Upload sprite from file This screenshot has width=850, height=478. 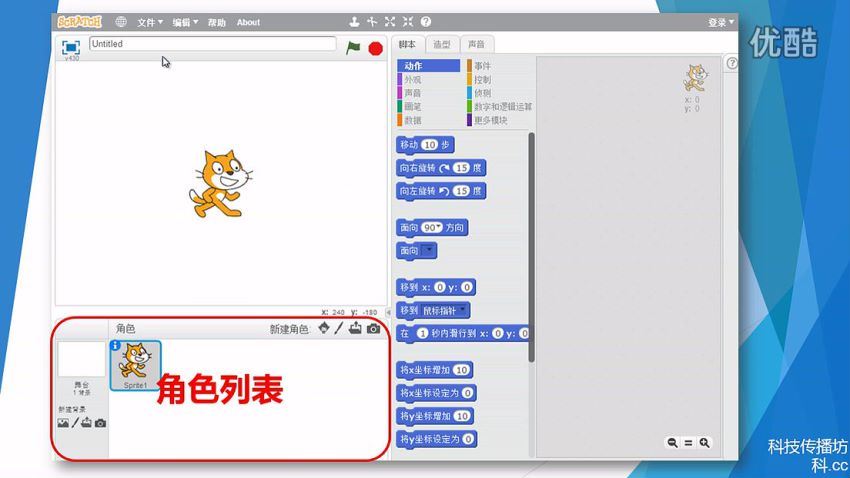[x=355, y=328]
